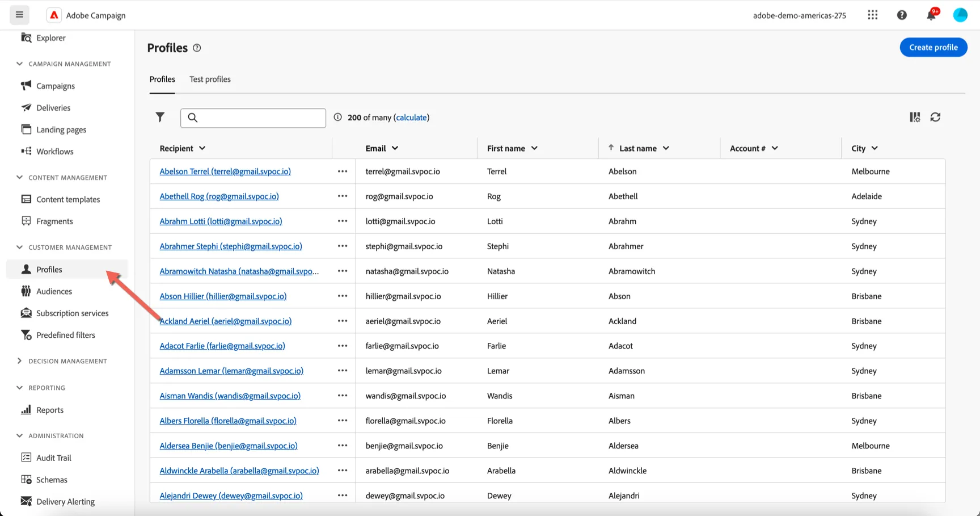
Task: Open the City column dropdown
Action: point(875,148)
